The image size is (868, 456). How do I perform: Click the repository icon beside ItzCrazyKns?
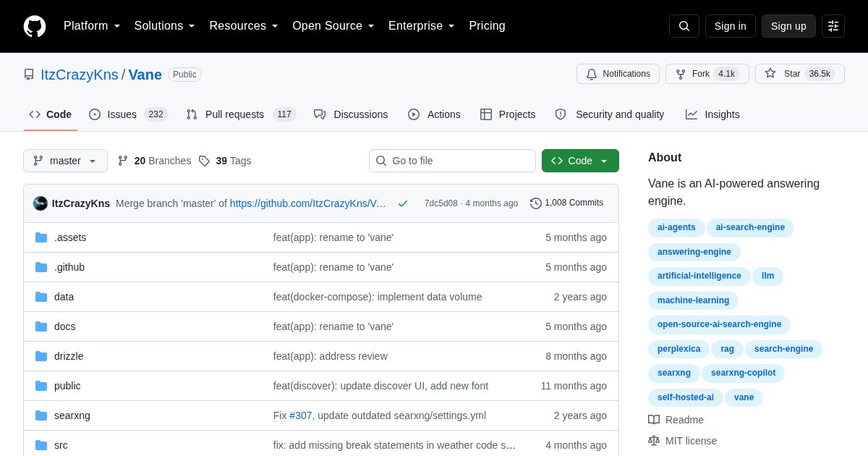pyautogui.click(x=29, y=75)
